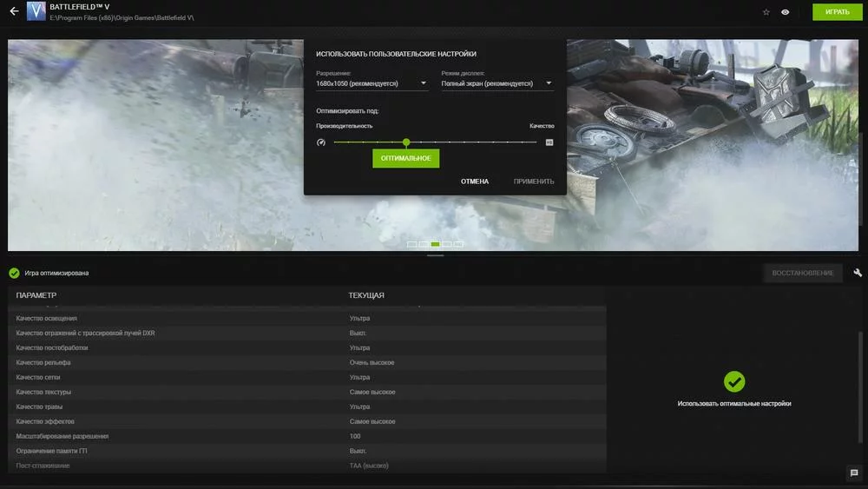Click the ОПТИМАЛЬНОЕ optimal button

(406, 158)
